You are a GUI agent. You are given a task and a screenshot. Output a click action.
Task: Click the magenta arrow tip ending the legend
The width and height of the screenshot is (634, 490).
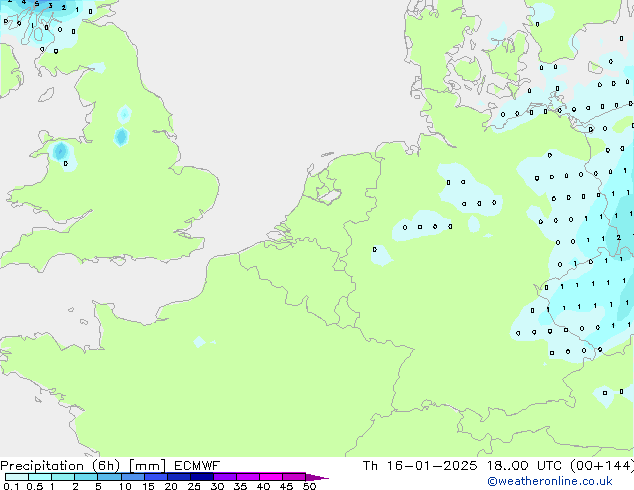click(322, 477)
